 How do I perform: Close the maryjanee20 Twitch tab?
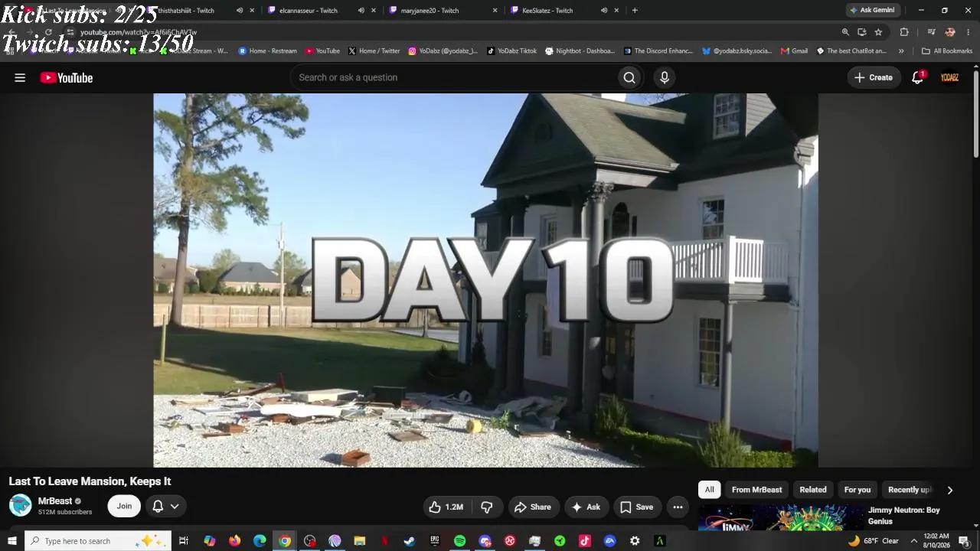(x=495, y=10)
